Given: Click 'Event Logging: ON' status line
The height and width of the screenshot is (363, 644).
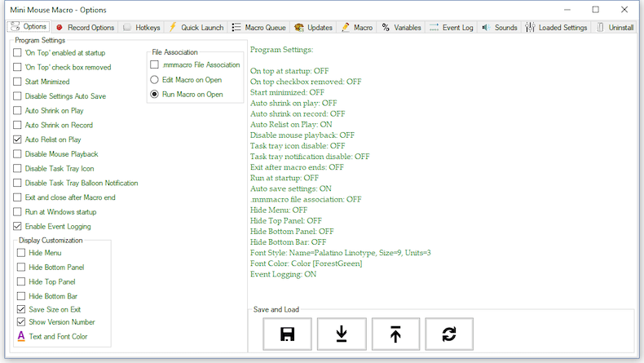Looking at the screenshot, I should point(284,274).
